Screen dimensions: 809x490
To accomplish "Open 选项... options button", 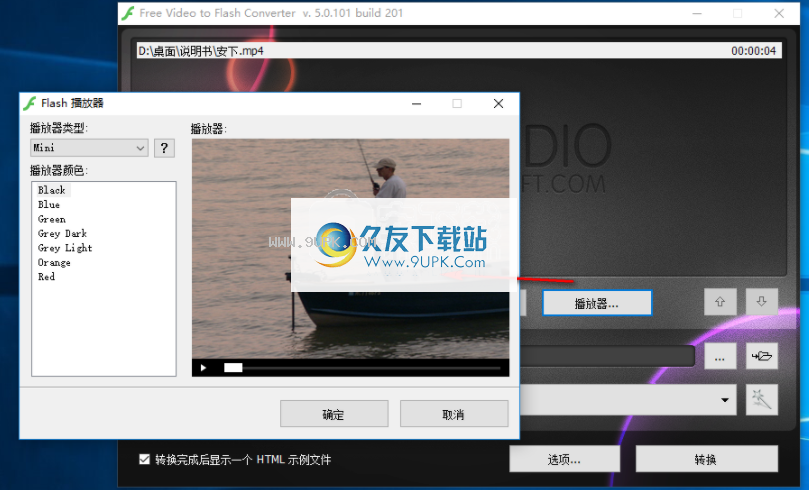I will coord(564,459).
